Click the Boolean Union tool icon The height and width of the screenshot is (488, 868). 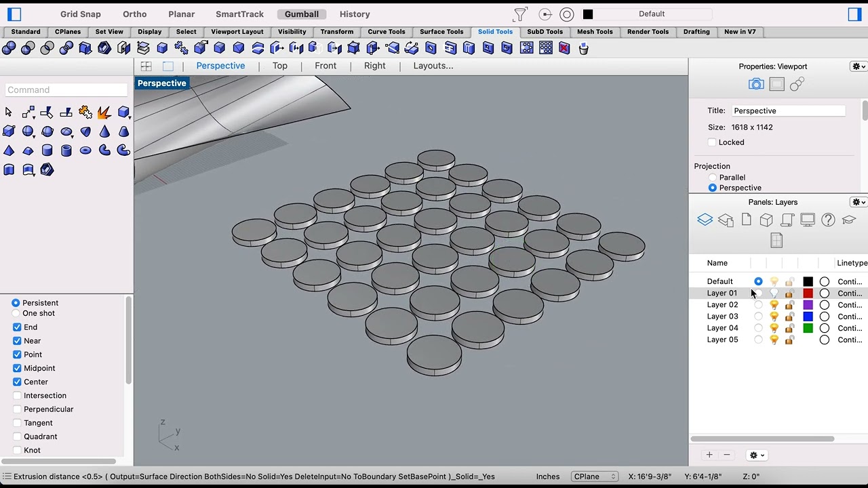9,48
